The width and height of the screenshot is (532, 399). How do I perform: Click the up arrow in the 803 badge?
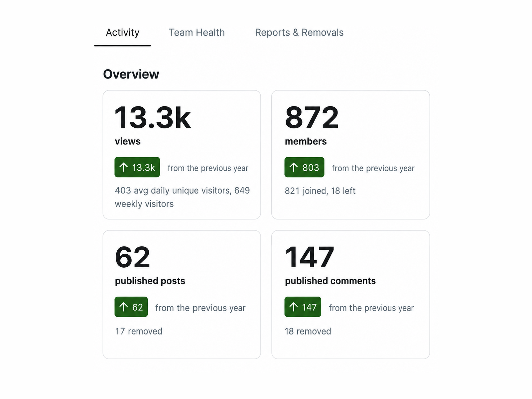point(294,167)
